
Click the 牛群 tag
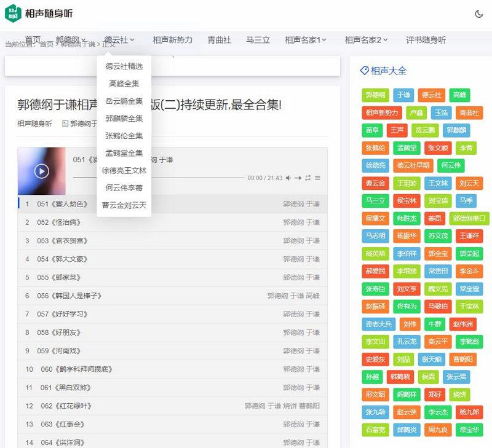click(x=435, y=324)
